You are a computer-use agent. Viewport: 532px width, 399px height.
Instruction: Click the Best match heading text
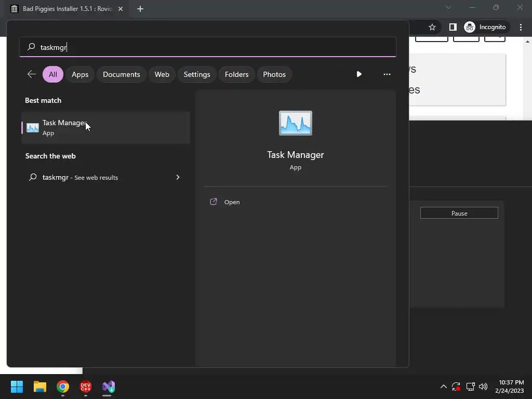click(43, 100)
